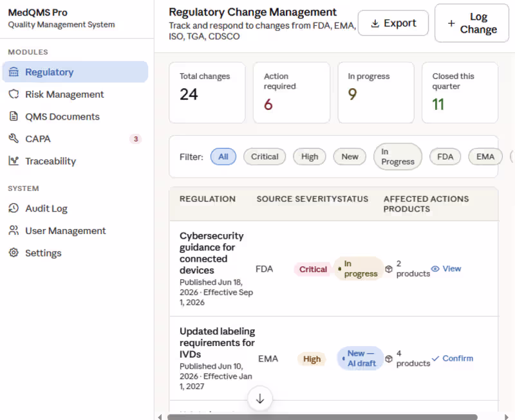The image size is (515, 420).
Task: Click the box icon beside 2 products
Action: coord(389,269)
